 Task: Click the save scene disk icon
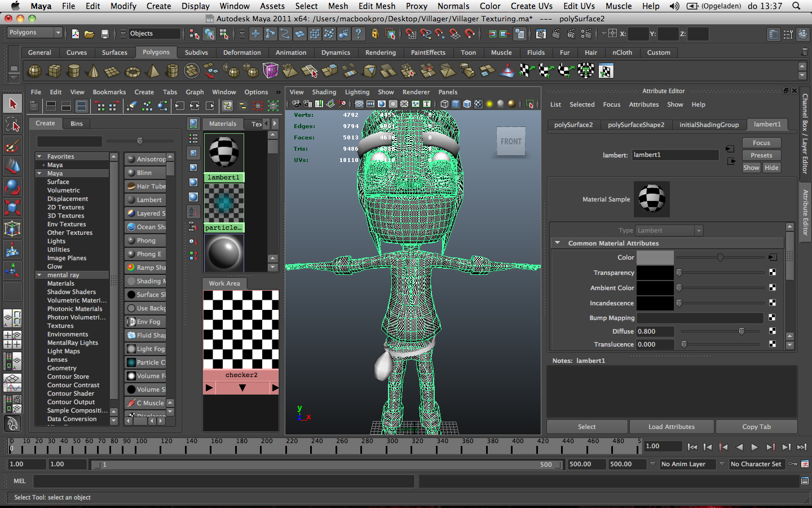pyautogui.click(x=104, y=34)
